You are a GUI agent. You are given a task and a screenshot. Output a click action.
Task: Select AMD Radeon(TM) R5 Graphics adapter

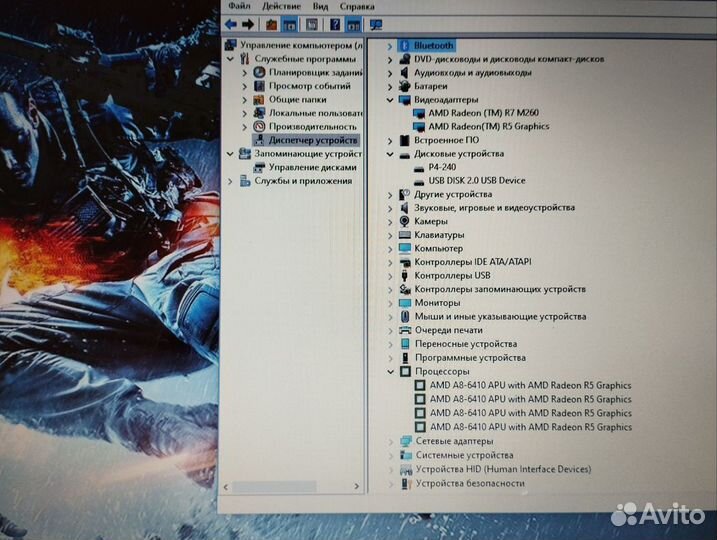point(488,127)
